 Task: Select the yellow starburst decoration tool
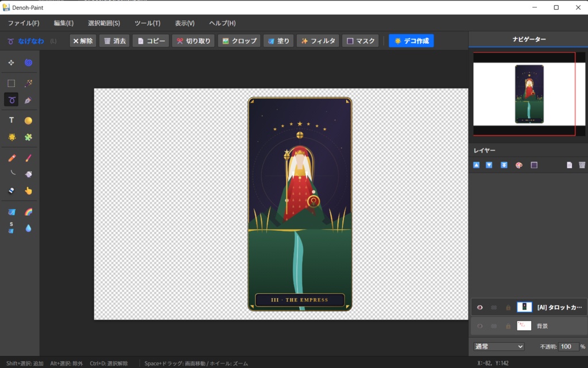(x=11, y=137)
